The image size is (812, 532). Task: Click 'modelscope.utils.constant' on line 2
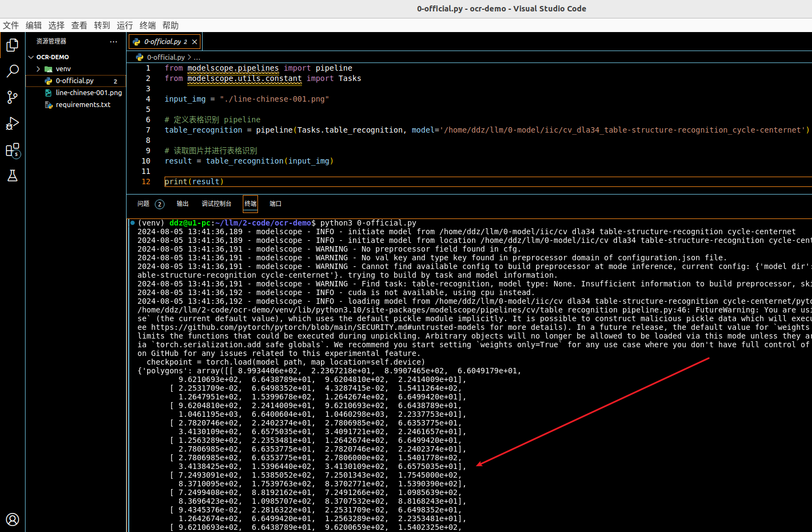244,78
